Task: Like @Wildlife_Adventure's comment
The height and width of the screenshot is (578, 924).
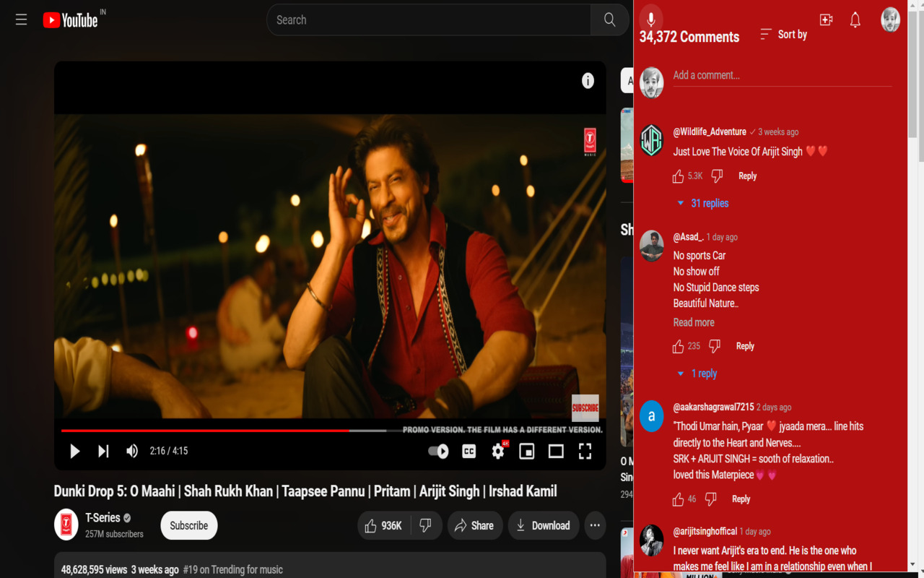Action: (x=678, y=176)
